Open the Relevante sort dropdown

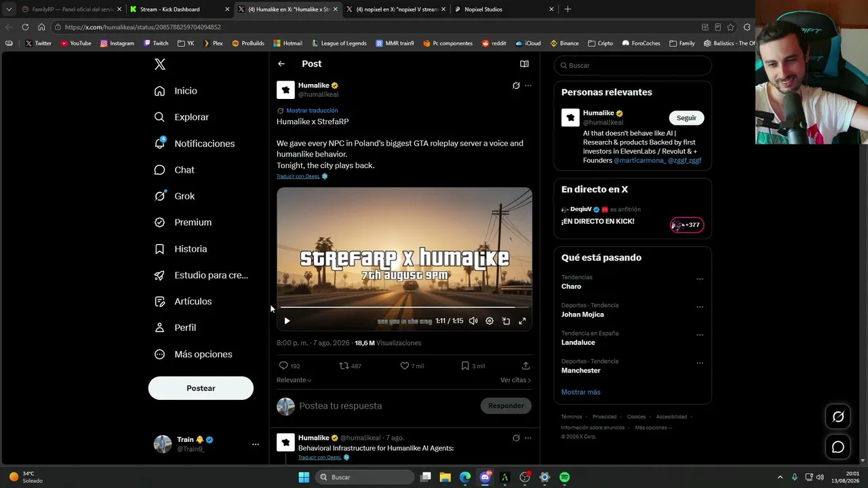(294, 380)
